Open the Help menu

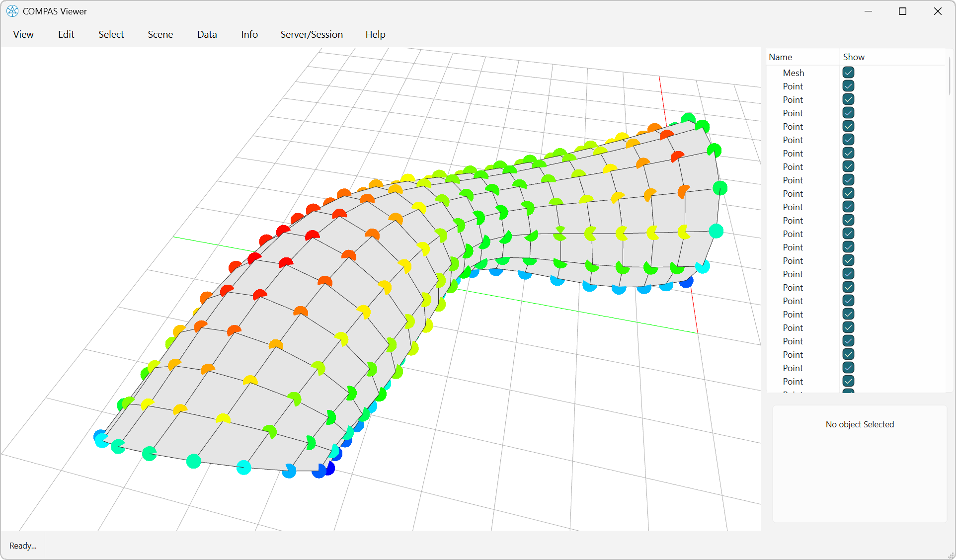(x=375, y=34)
